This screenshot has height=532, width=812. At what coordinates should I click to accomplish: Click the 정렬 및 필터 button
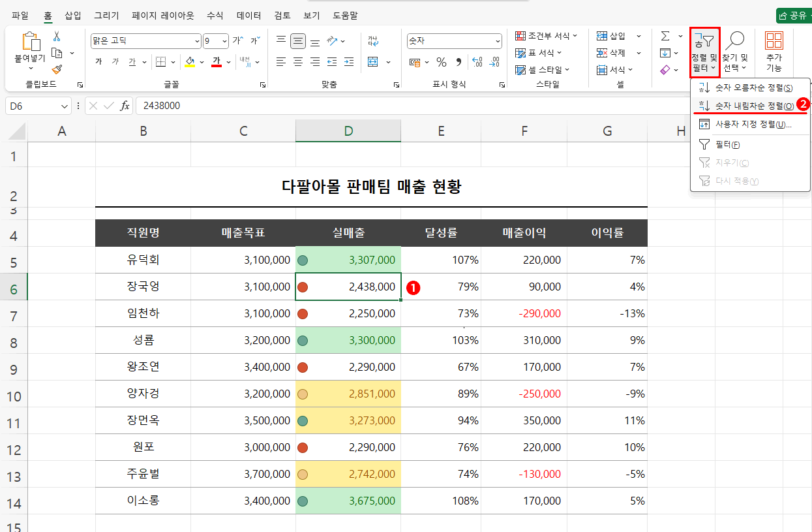[704, 51]
